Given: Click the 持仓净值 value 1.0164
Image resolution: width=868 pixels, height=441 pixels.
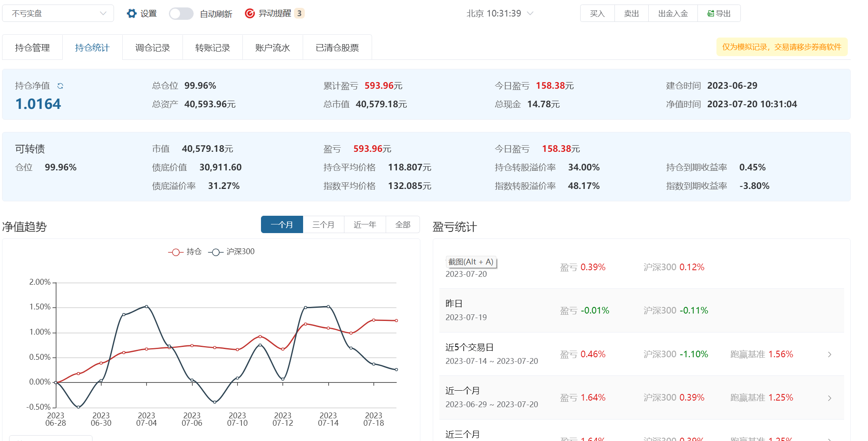Looking at the screenshot, I should click(x=38, y=104).
